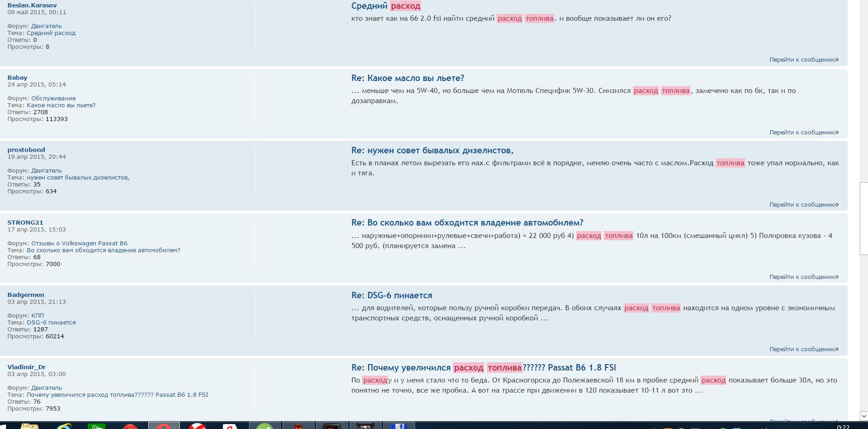Launch Internet Explorer from the taskbar
The image size is (868, 429).
click(64, 426)
